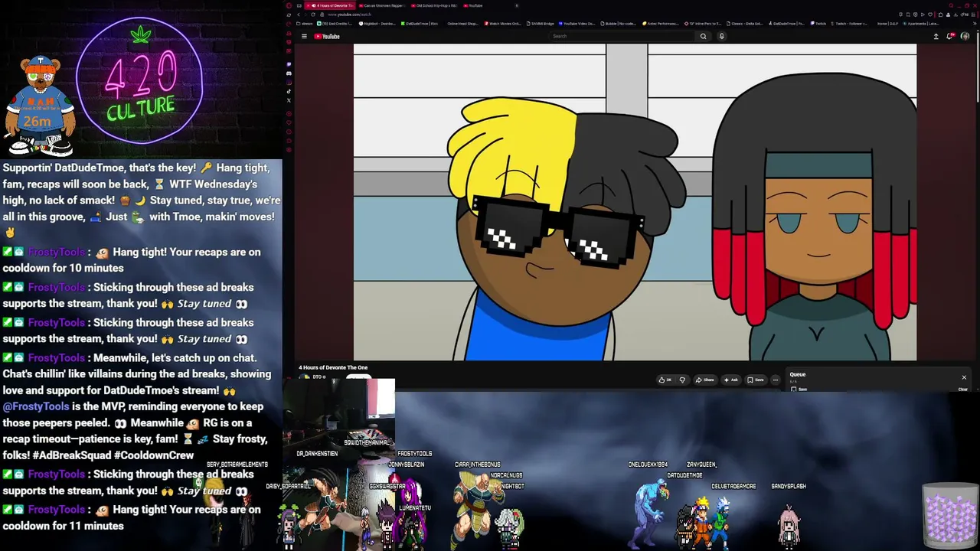Clear the video queue
Screen dimensions: 980x551
tap(963, 390)
